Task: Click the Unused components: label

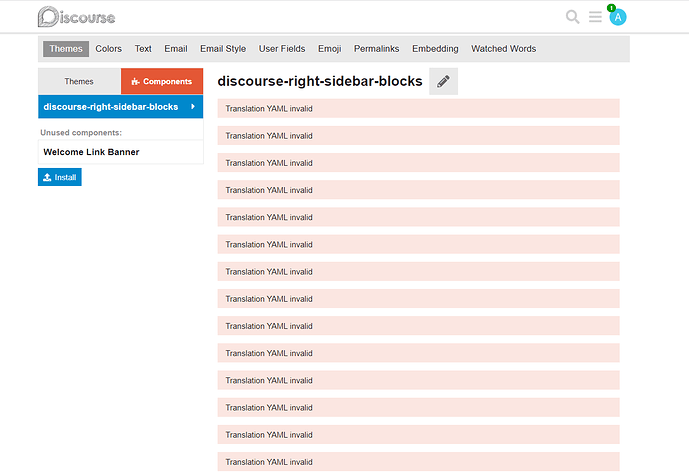Action: (81, 133)
